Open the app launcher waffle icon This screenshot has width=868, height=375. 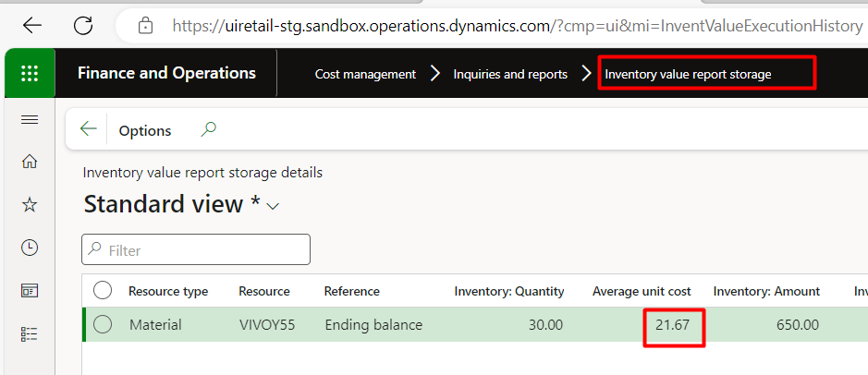pyautogui.click(x=30, y=74)
